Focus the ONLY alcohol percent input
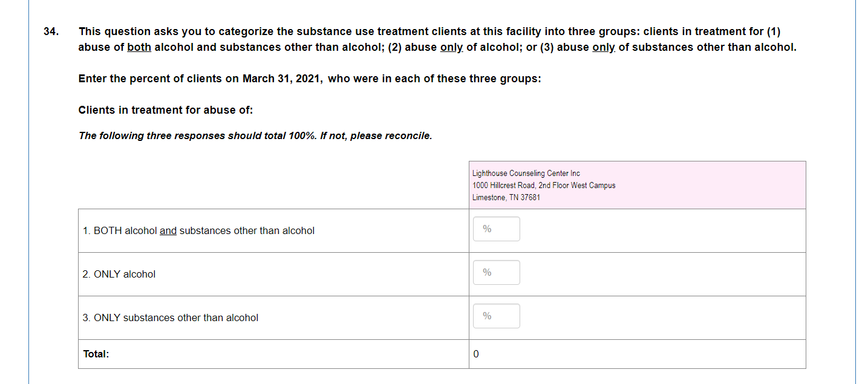 coord(496,273)
